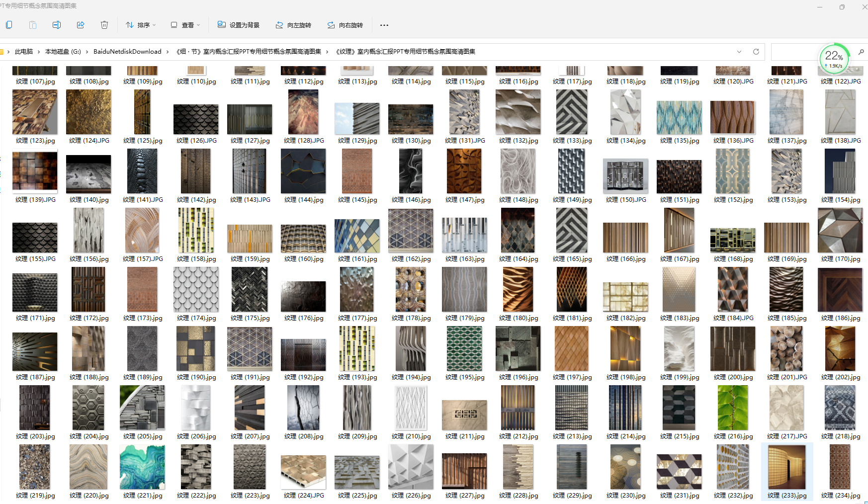
Task: Select thumbnail 纹理 (199).jpg
Action: [x=679, y=348]
